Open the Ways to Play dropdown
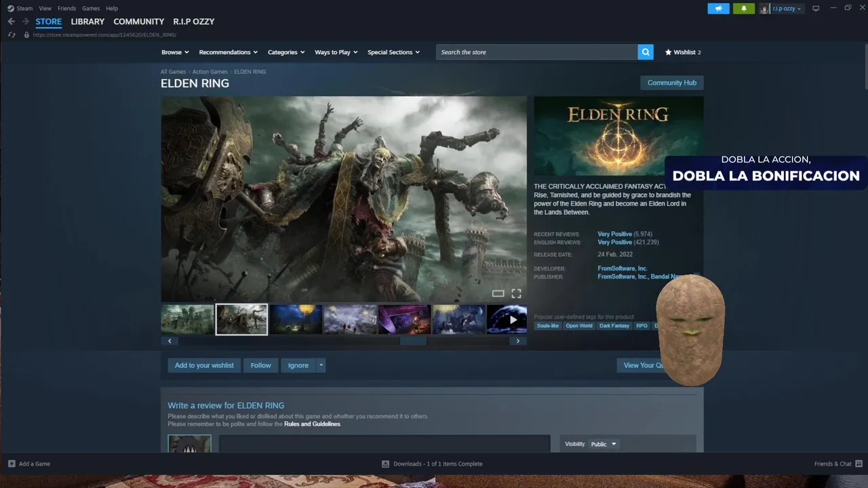Image resolution: width=868 pixels, height=488 pixels. pyautogui.click(x=336, y=52)
